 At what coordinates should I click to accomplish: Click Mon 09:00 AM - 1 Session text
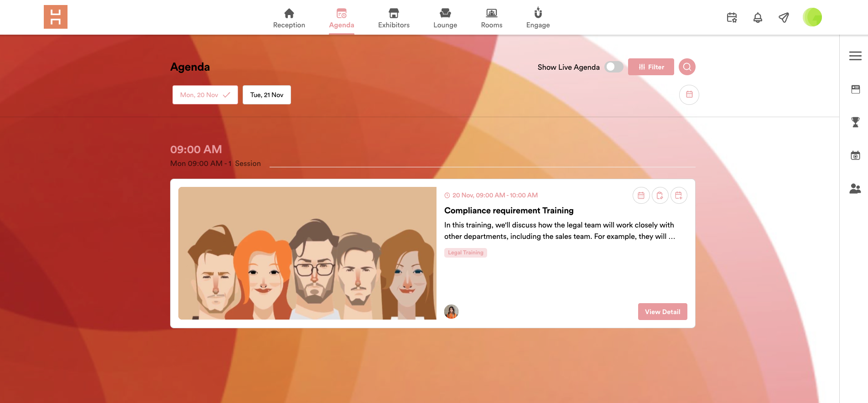(x=215, y=164)
